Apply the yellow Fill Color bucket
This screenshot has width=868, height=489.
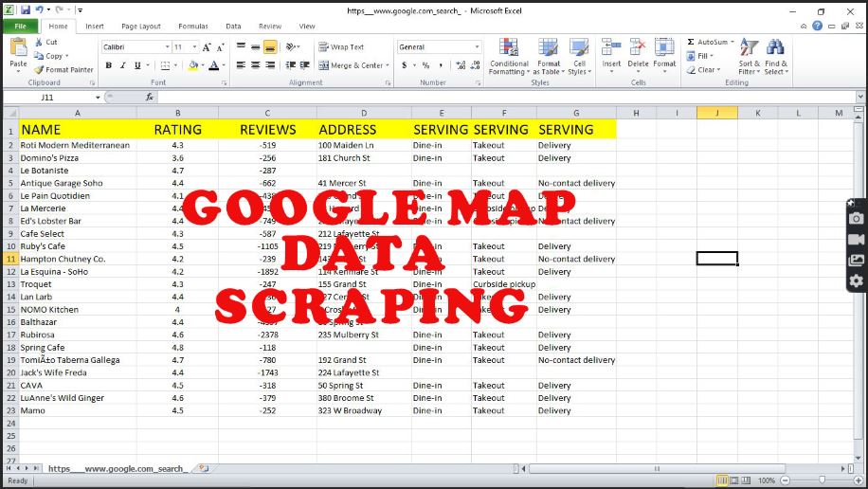193,65
